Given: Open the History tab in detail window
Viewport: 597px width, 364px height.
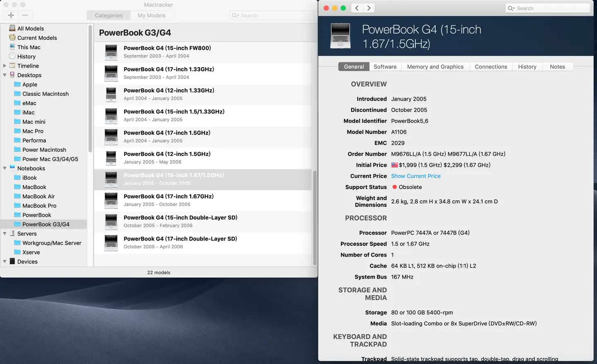Looking at the screenshot, I should click(527, 67).
